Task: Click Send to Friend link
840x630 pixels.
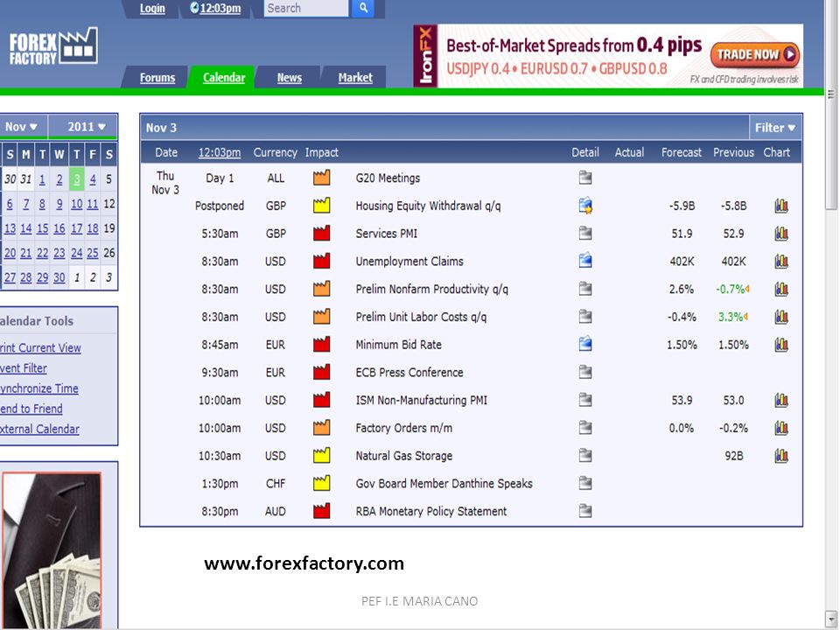Action: coord(31,409)
